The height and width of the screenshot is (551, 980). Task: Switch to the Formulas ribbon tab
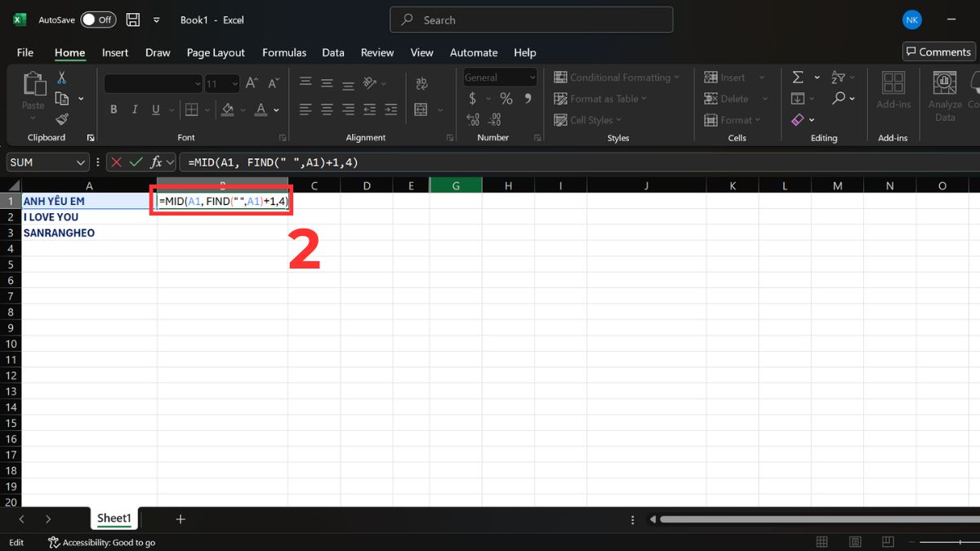pos(284,52)
